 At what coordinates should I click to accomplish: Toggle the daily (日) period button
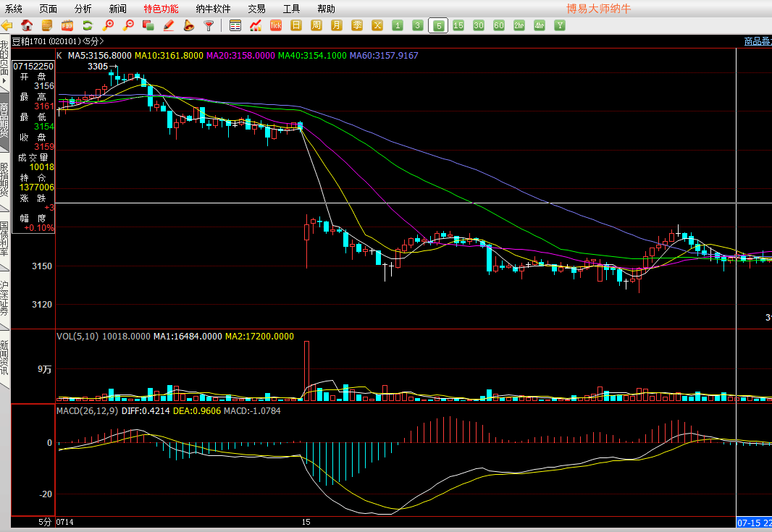[296, 25]
